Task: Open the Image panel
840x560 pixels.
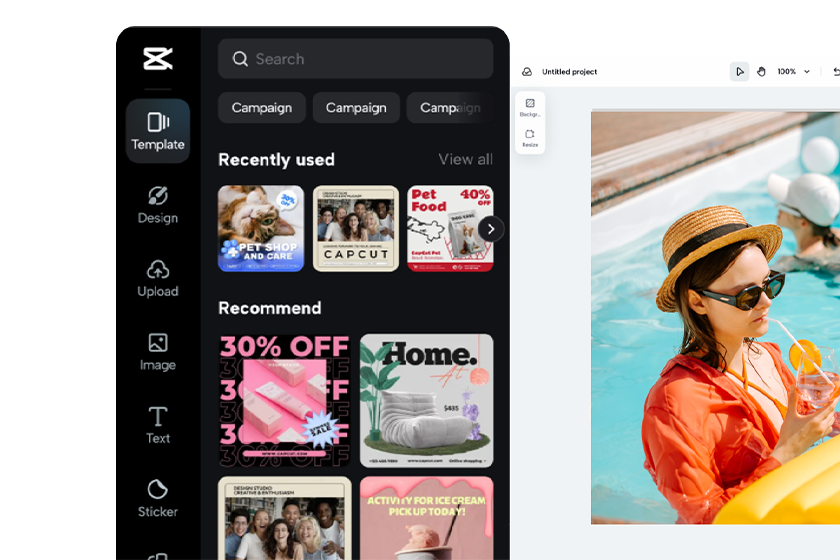Action: click(158, 352)
